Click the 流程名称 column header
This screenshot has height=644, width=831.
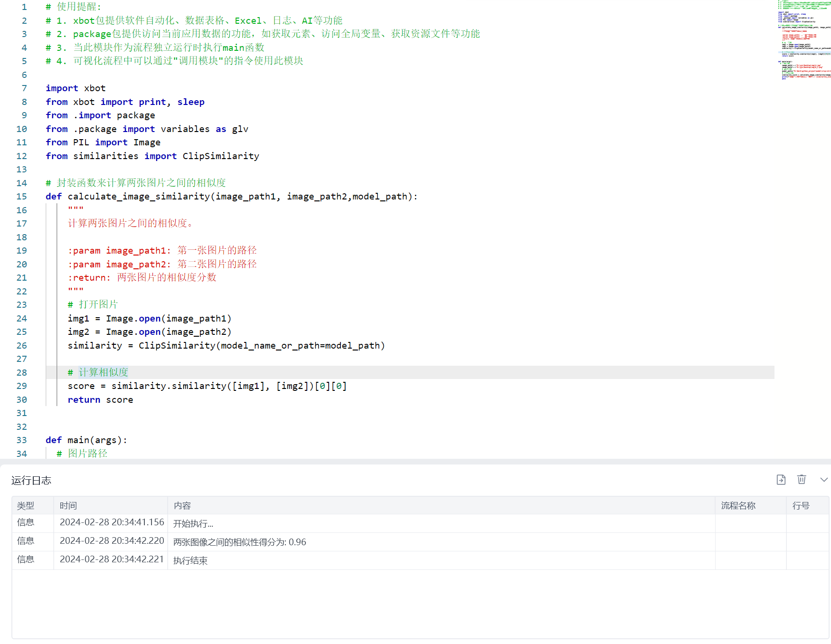(x=738, y=506)
